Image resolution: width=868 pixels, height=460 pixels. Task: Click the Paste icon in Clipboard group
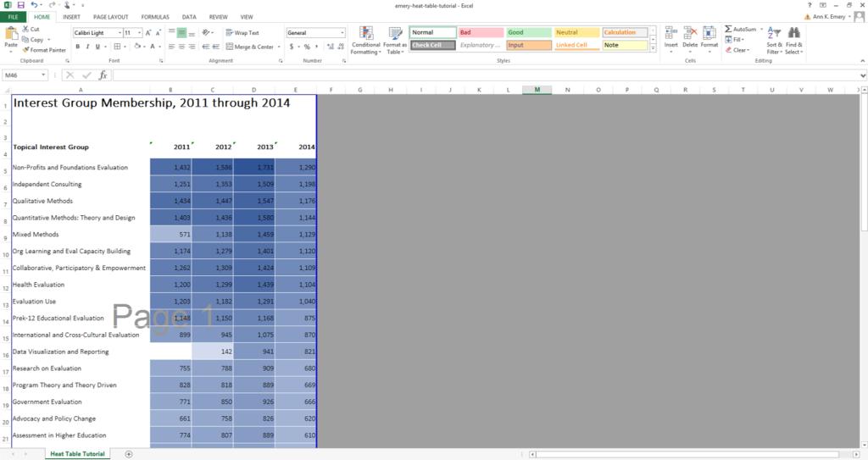[x=11, y=35]
